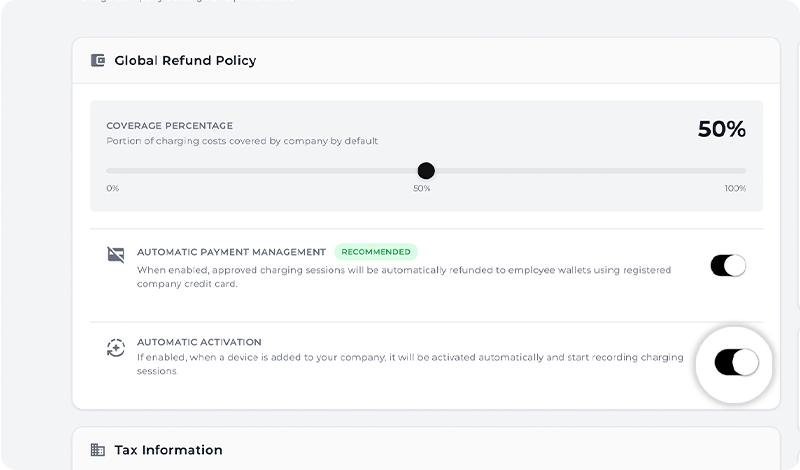This screenshot has width=800, height=470.
Task: Click the 0% label below the slider
Action: (x=113, y=189)
